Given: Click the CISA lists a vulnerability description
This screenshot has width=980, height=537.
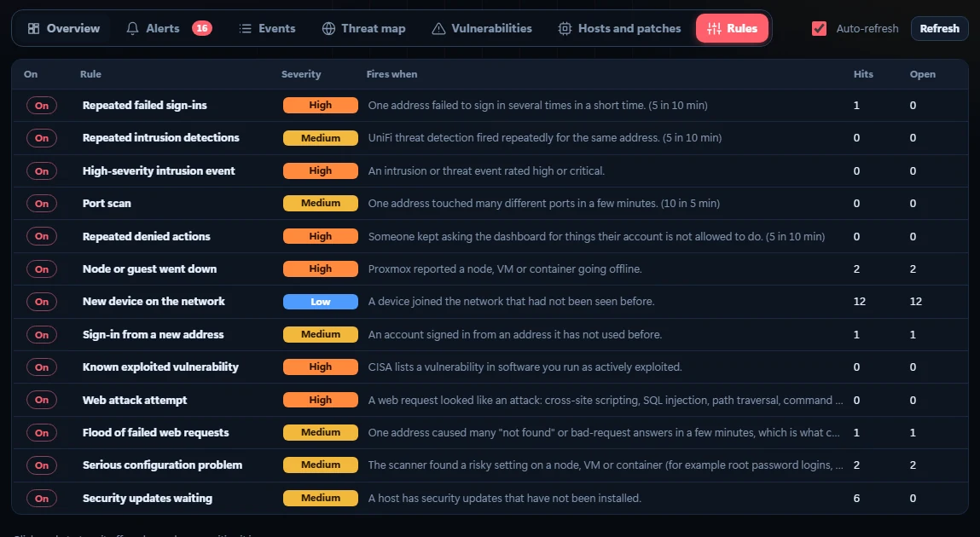Looking at the screenshot, I should pos(525,367).
